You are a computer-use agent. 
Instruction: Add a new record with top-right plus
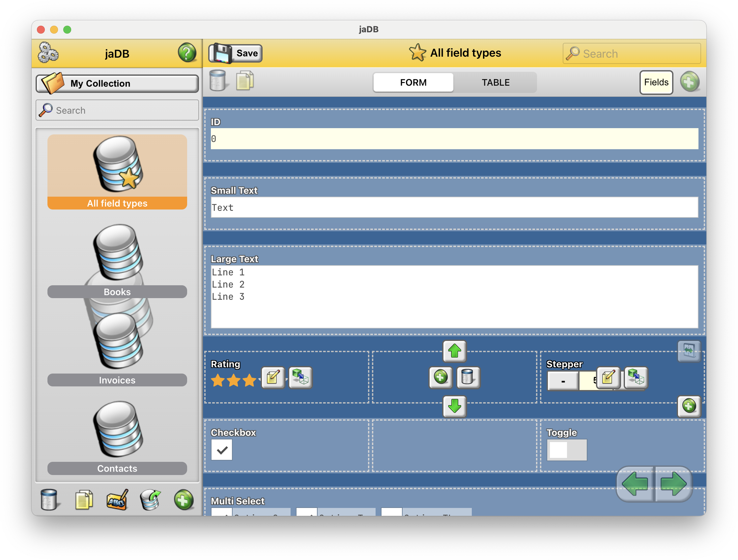(689, 82)
